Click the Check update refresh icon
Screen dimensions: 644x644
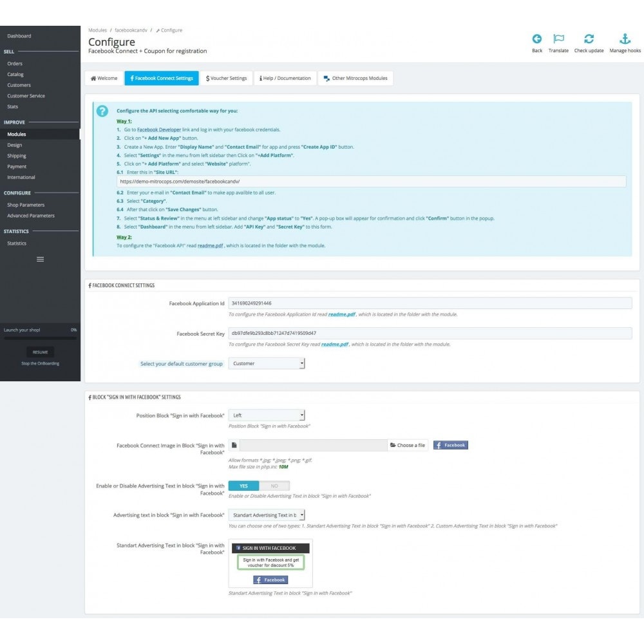pos(589,39)
